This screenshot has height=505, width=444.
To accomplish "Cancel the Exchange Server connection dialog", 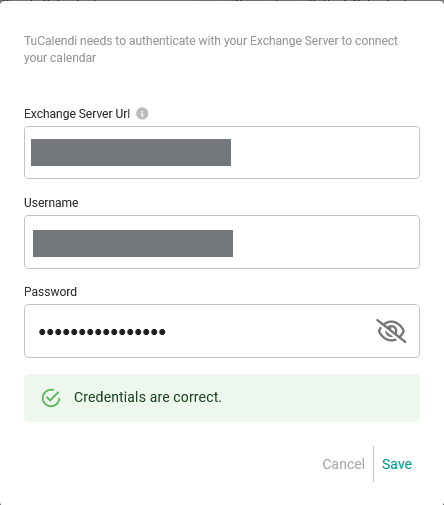I will pyautogui.click(x=343, y=464).
